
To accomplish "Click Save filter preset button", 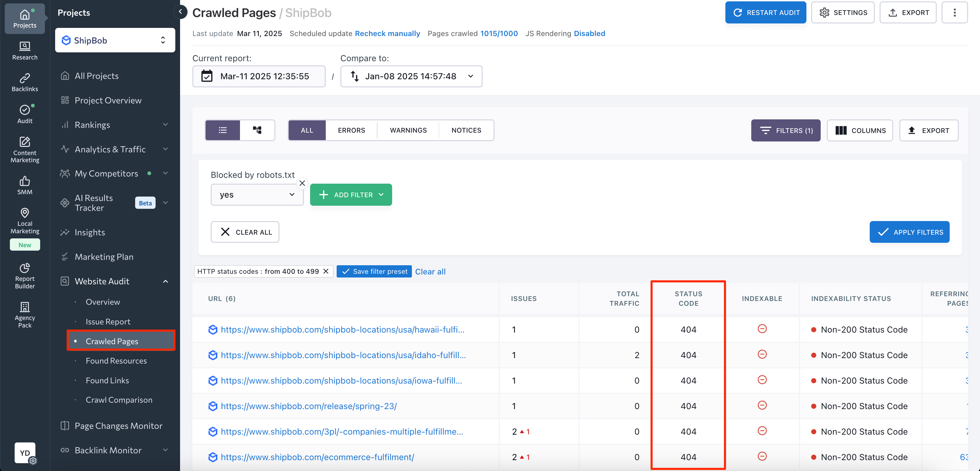I will 374,271.
